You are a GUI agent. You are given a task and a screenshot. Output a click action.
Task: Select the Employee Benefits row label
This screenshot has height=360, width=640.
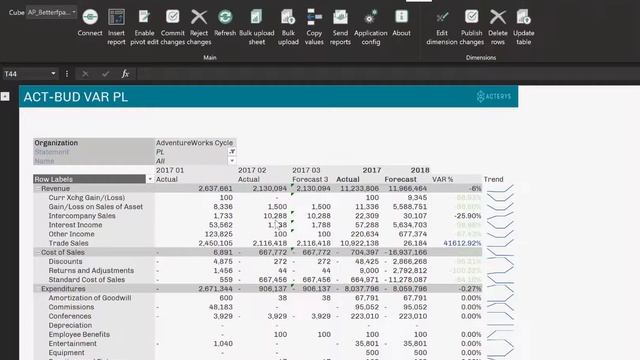79,334
